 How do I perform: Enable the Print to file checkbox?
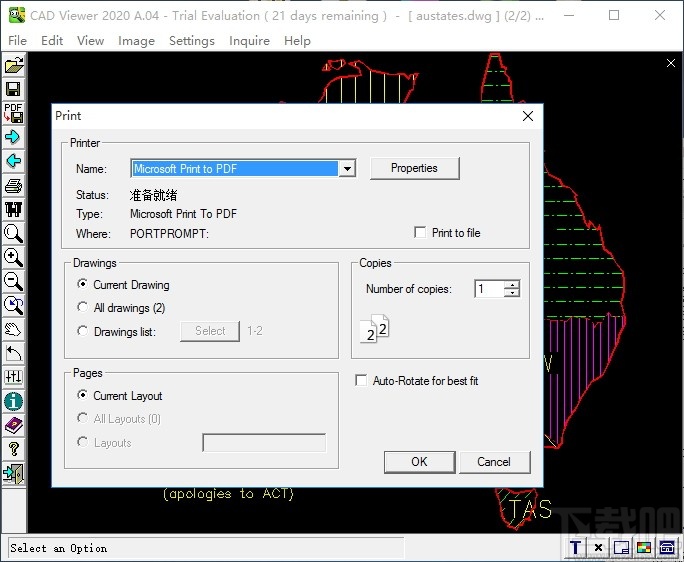point(420,233)
